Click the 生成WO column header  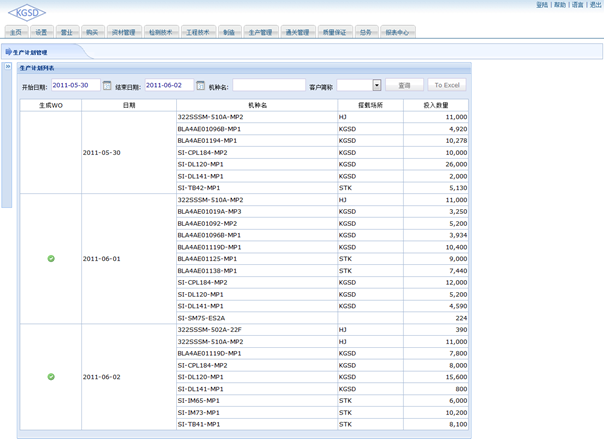click(51, 105)
